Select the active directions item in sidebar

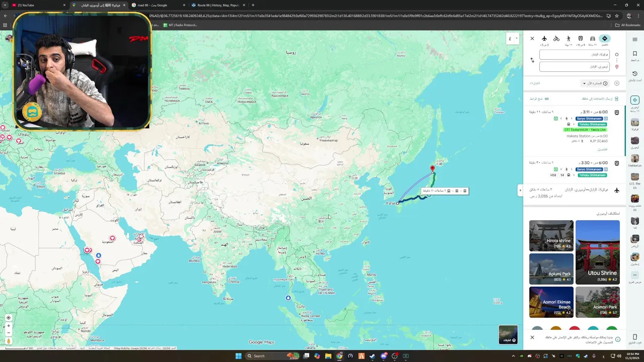[635, 100]
